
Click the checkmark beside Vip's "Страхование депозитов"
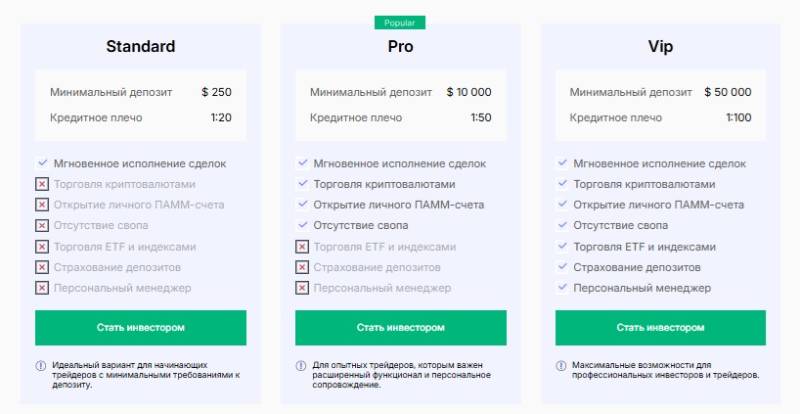click(x=562, y=267)
